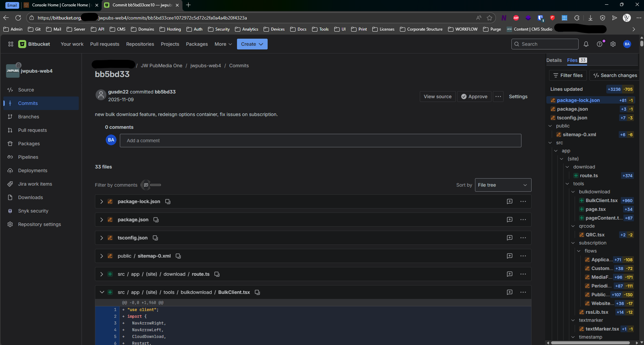The width and height of the screenshot is (644, 345).
Task: Add a comment to tsconfig.json file
Action: click(510, 238)
